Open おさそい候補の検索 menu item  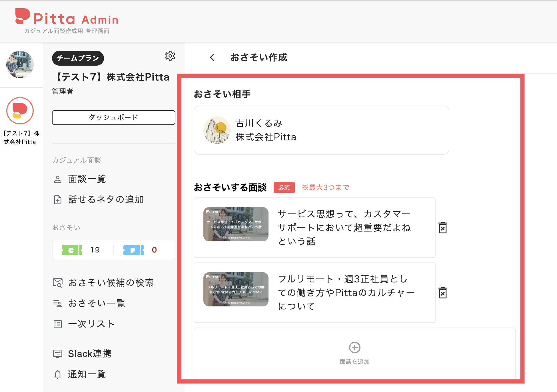point(111,282)
